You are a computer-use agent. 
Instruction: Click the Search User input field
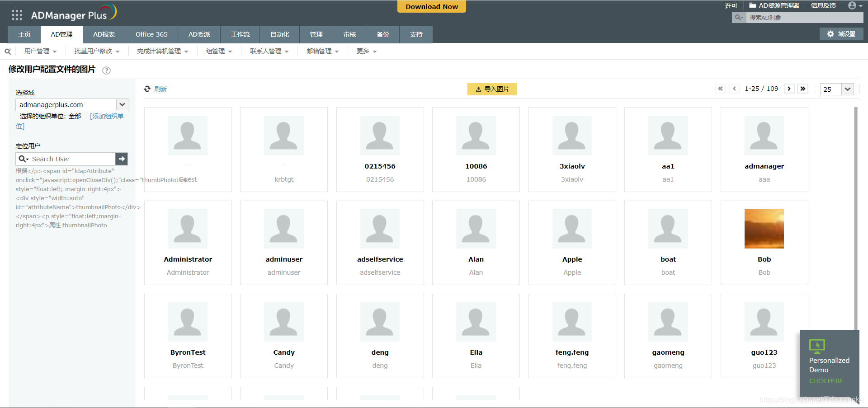72,159
